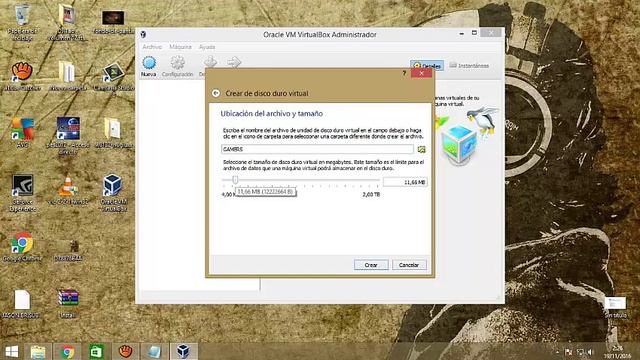The width and height of the screenshot is (640, 360).
Task: Select the GeForce Experience desktop icon
Action: 22,193
